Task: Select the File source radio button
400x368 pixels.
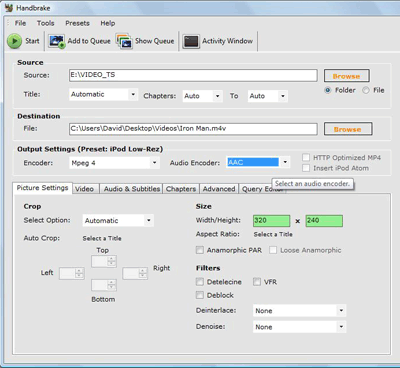Action: [x=366, y=90]
